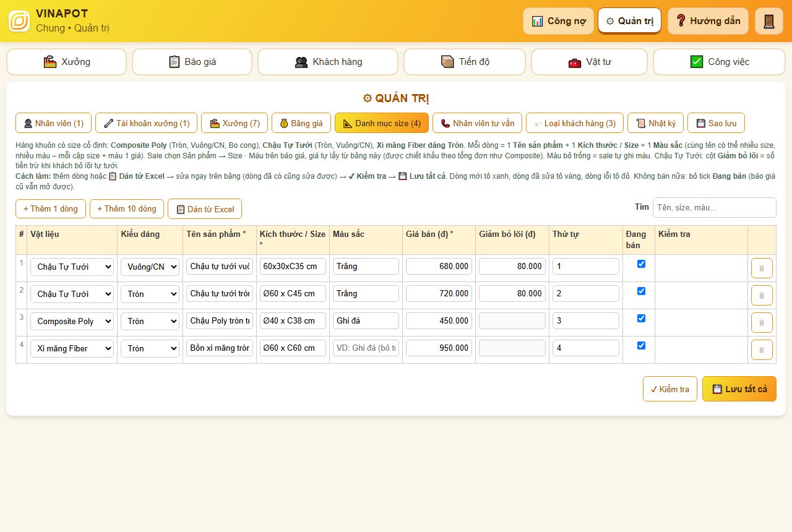Open Kiểu dáng dropdown showing Vuông/CN
Screen dimensions: 792x532
click(150, 267)
